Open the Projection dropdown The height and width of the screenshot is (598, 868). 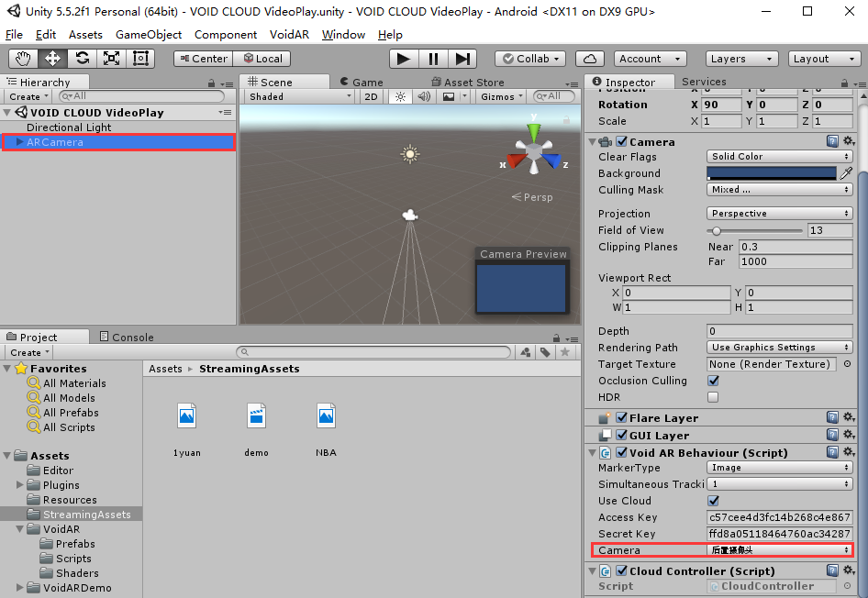point(779,214)
